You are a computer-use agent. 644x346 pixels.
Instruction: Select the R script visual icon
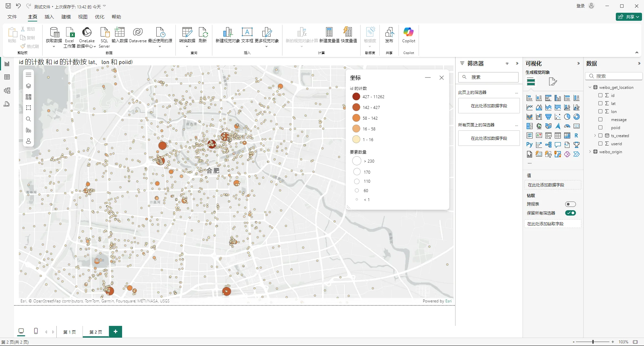577,135
